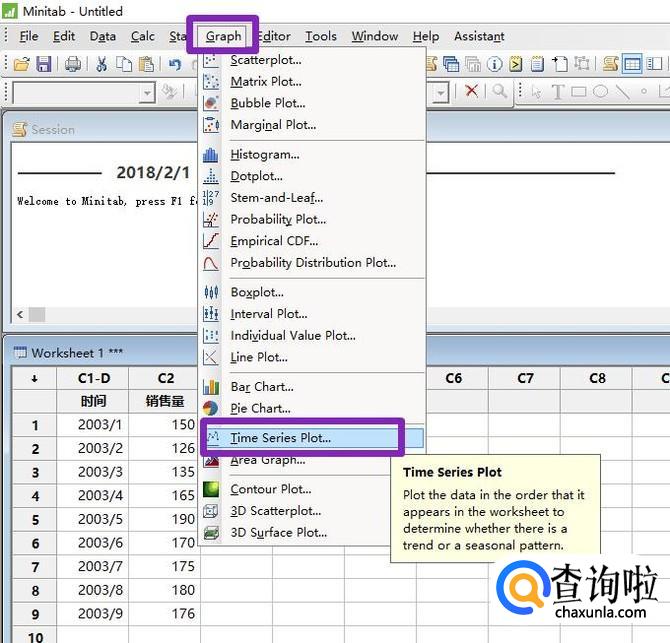
Task: Click the Session window scroll toolbar icon
Action: [x=611, y=64]
